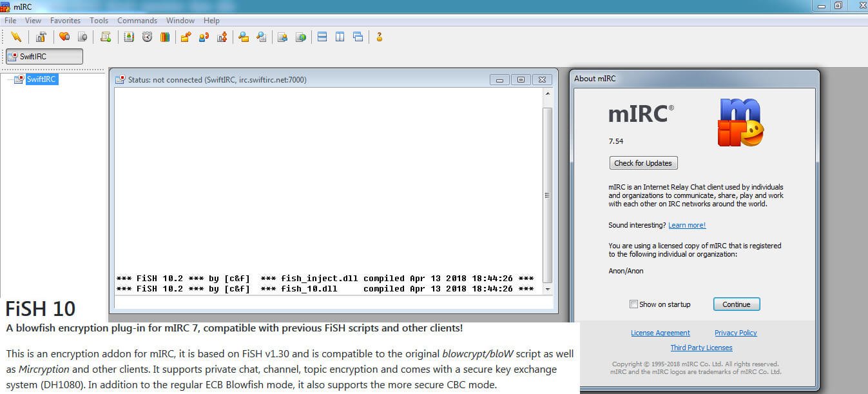The image size is (868, 394).
Task: Open the Commands menu
Action: (137, 21)
